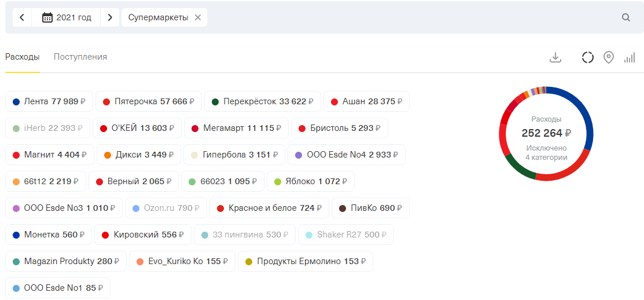This screenshot has width=644, height=300.
Task: Click the Яблоко 1 072 ₽ chip
Action: pos(311,182)
